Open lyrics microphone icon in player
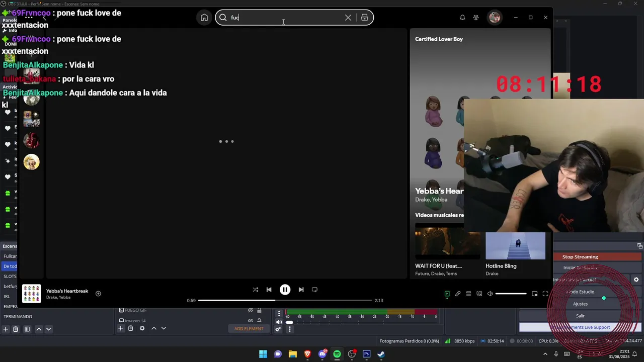Image resolution: width=644 pixels, height=362 pixels. pos(458,294)
